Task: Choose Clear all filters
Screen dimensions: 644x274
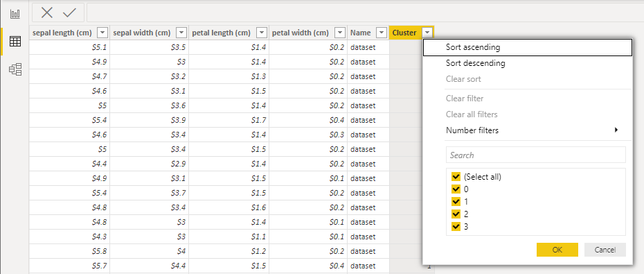Action: (x=528, y=114)
